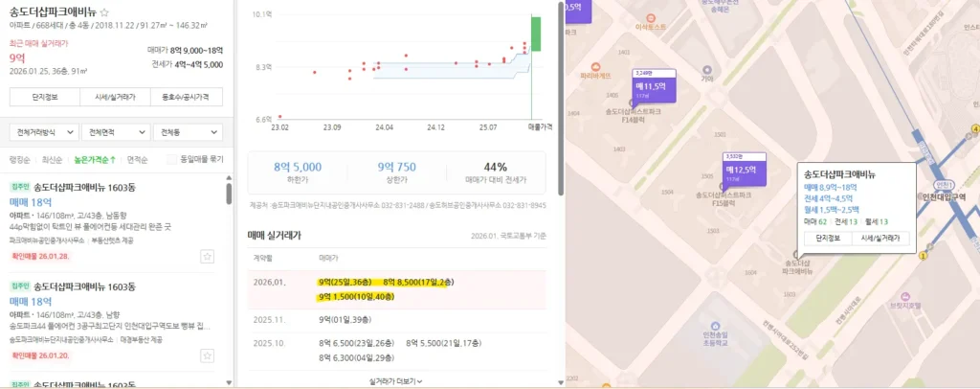Screen dimensions: 980x389
Task: Click the 최근 매매 실거래가 9억 value
Action: 17,57
